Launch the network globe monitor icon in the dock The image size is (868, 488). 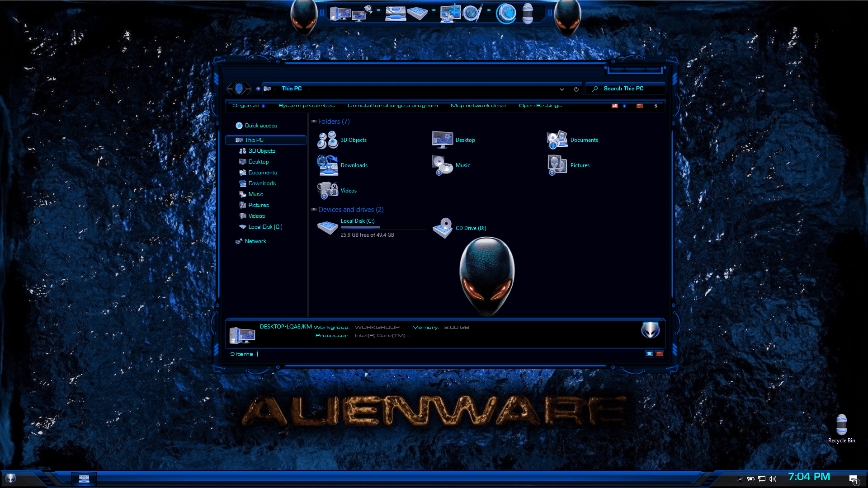(362, 14)
